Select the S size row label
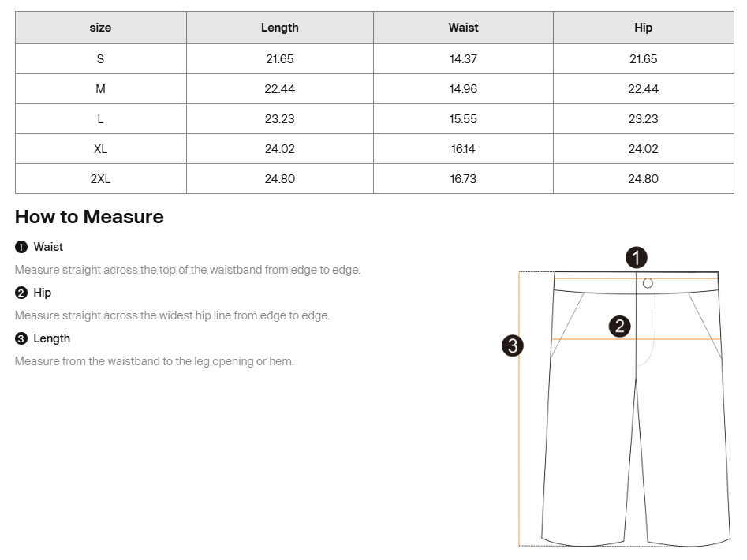Viewport: 747px width, 560px height. (x=100, y=59)
